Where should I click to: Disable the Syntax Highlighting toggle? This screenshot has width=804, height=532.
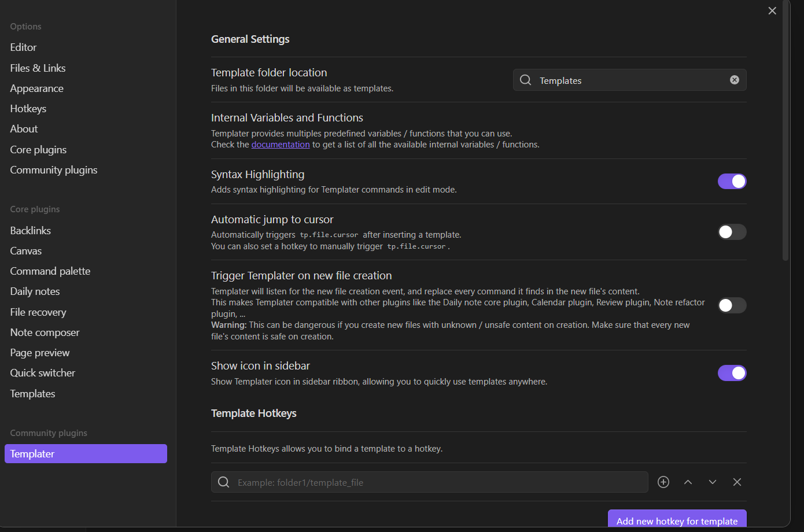point(732,182)
